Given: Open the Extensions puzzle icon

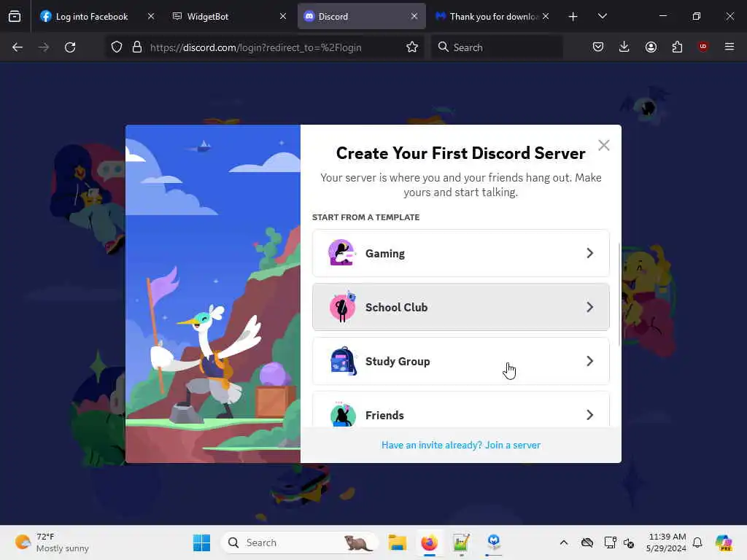Looking at the screenshot, I should [x=677, y=47].
